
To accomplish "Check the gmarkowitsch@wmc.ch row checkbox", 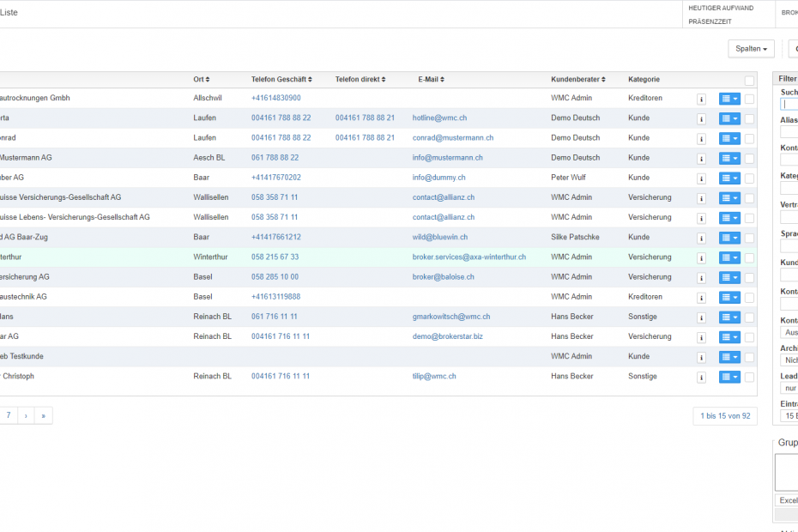I will (x=749, y=317).
